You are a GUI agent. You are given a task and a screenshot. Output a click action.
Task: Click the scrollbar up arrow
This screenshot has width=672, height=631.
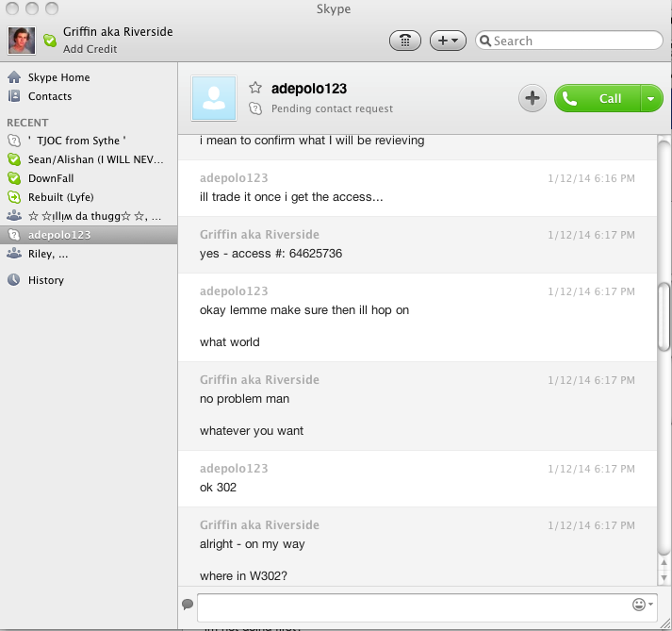coord(664,562)
